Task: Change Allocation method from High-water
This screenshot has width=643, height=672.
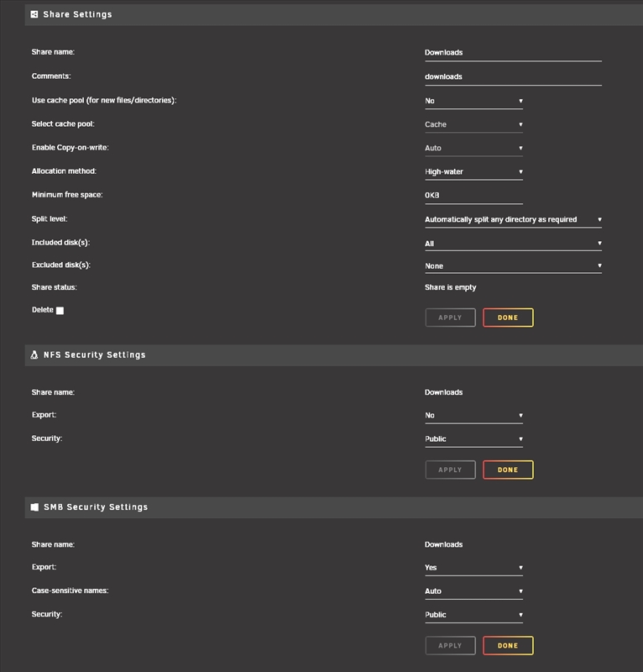Action: point(473,171)
